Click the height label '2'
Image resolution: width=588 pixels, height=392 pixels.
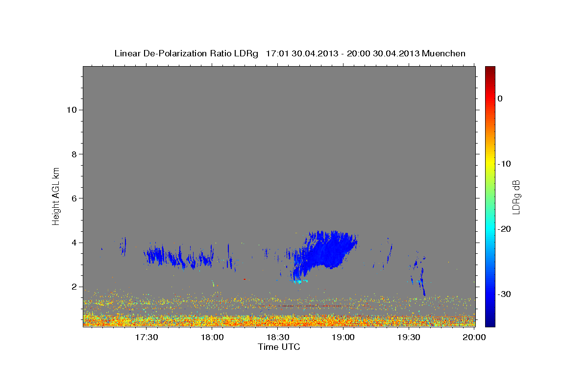tap(73, 287)
